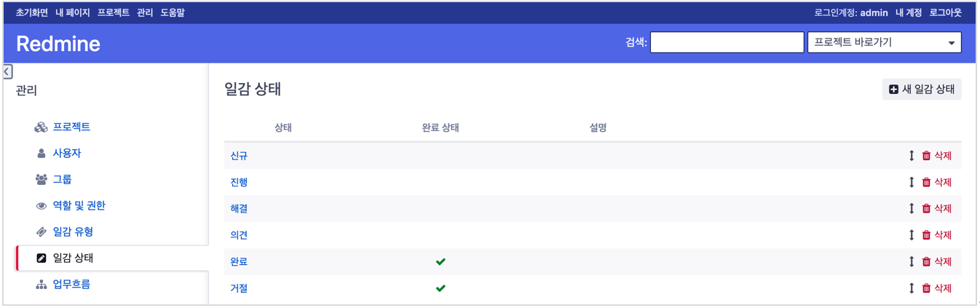Open 관리 in the top menu
Viewport: 980px width, 308px height.
click(x=145, y=12)
